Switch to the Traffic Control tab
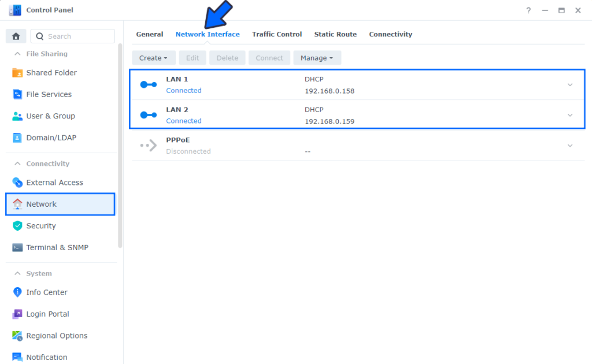This screenshot has width=592, height=364. (276, 34)
